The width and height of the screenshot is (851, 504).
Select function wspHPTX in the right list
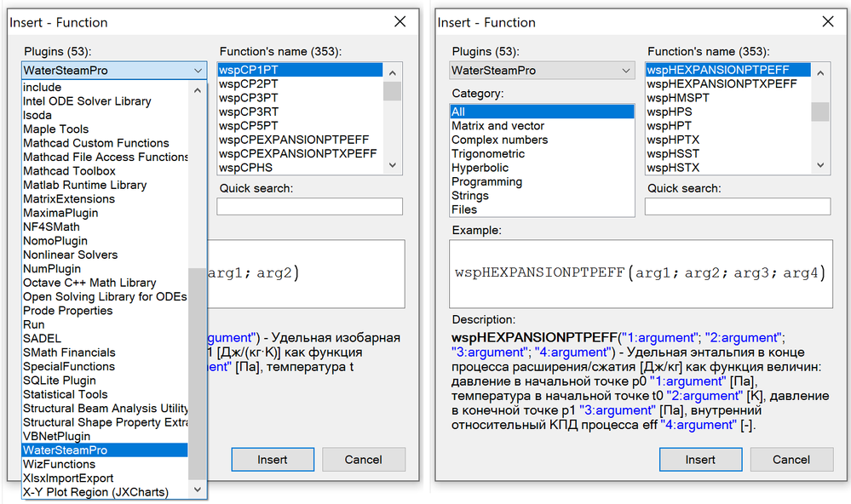(x=673, y=140)
